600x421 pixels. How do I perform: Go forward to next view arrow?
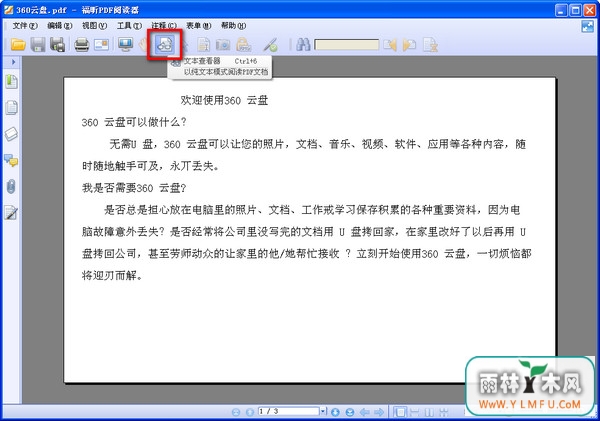(x=379, y=412)
